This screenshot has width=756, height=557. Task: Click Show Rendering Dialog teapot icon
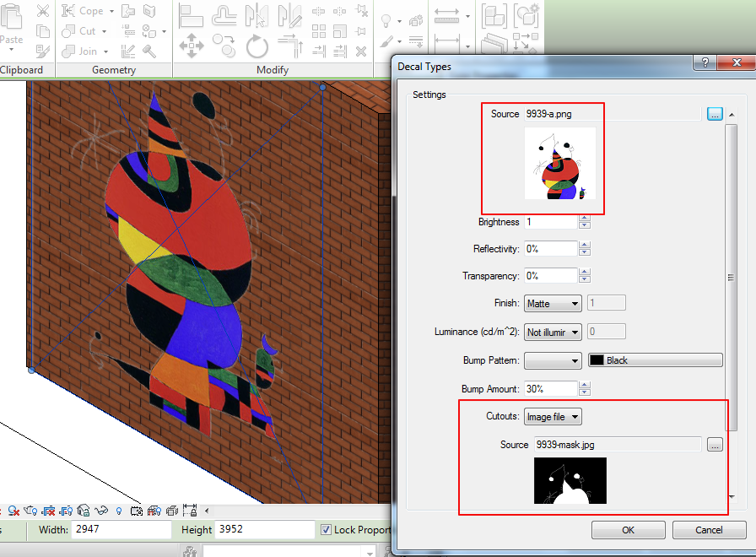(30, 511)
